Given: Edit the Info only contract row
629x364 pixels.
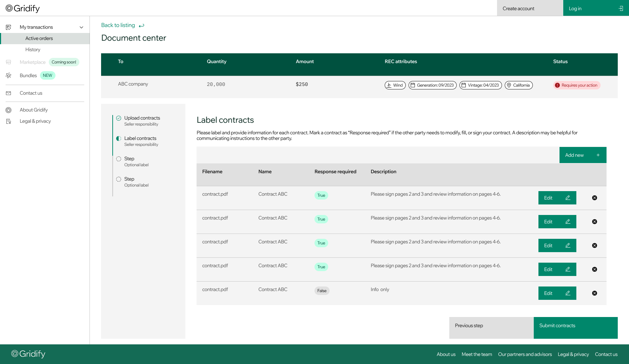Looking at the screenshot, I should pyautogui.click(x=557, y=293).
